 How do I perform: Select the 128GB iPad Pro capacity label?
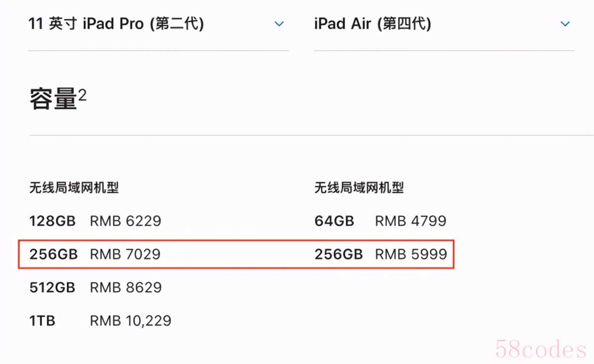click(52, 221)
